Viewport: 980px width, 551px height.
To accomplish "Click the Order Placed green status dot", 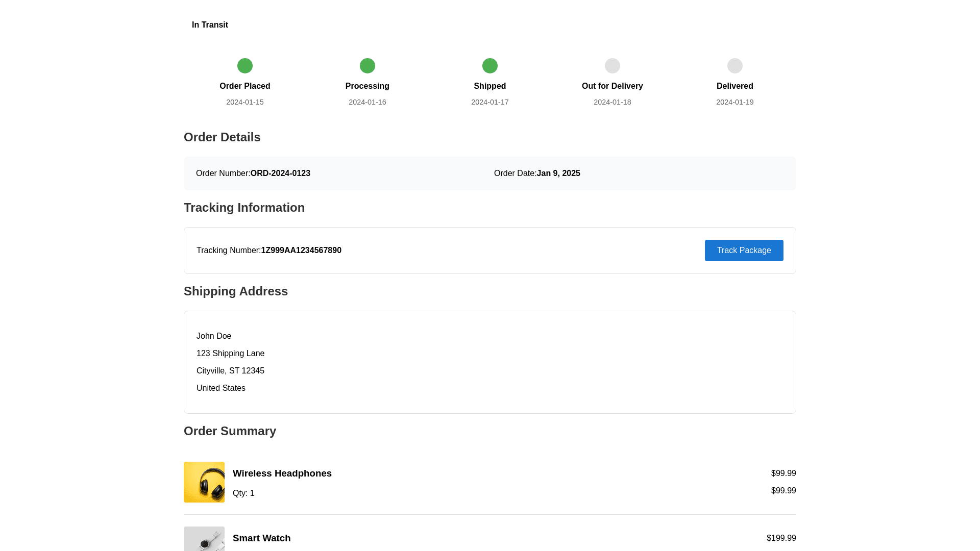I will point(245,66).
